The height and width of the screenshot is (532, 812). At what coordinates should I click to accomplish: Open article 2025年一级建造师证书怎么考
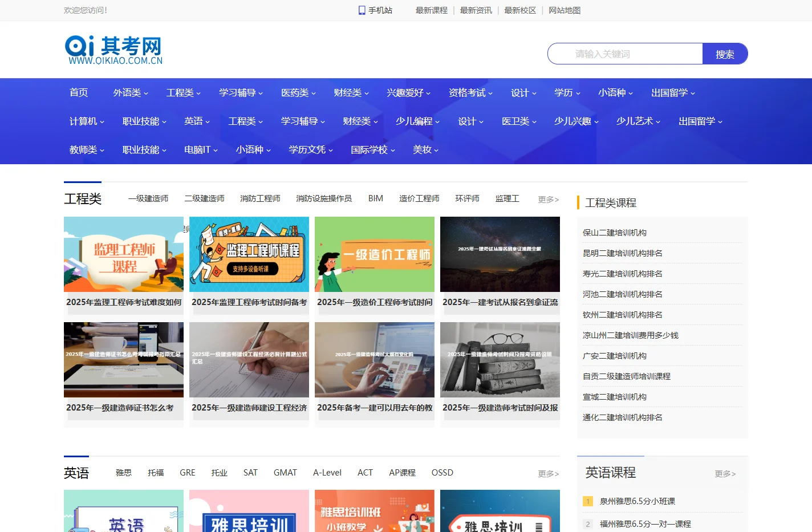(x=120, y=408)
